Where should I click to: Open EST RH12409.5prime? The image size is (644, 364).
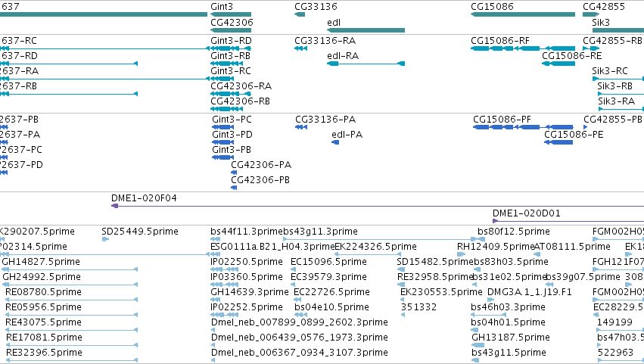[x=496, y=247]
